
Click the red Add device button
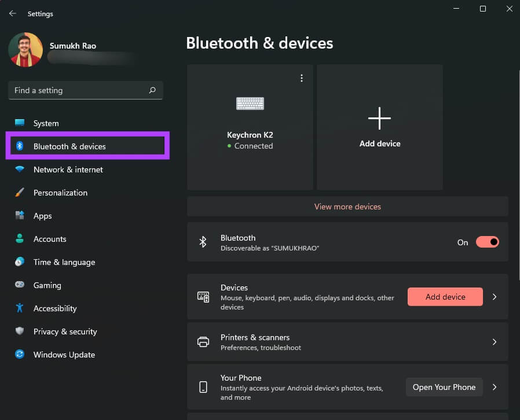pyautogui.click(x=445, y=297)
